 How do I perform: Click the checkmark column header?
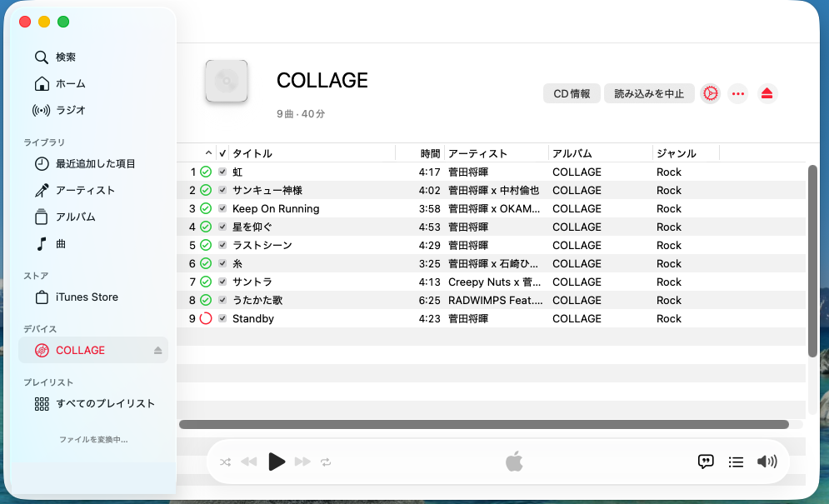tap(222, 153)
